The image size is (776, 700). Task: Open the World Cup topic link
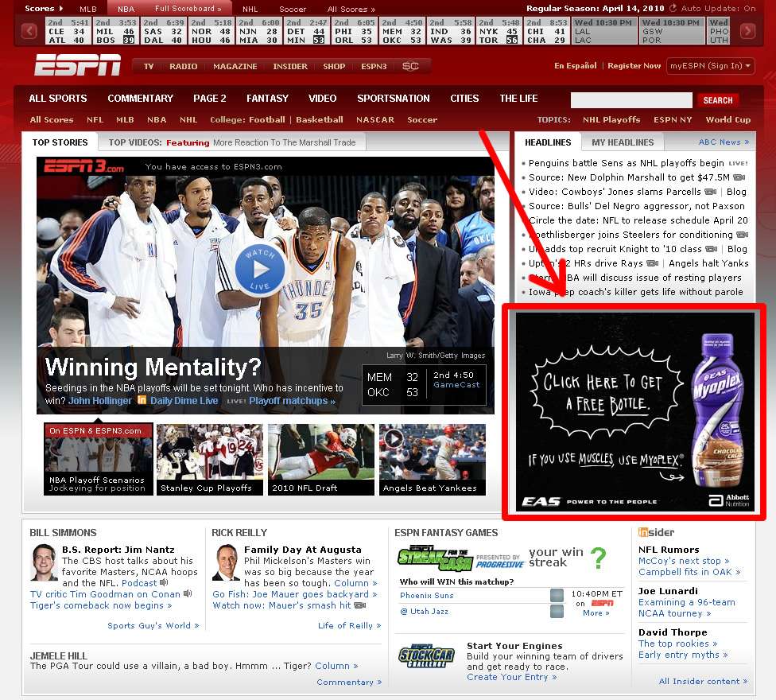click(x=728, y=120)
